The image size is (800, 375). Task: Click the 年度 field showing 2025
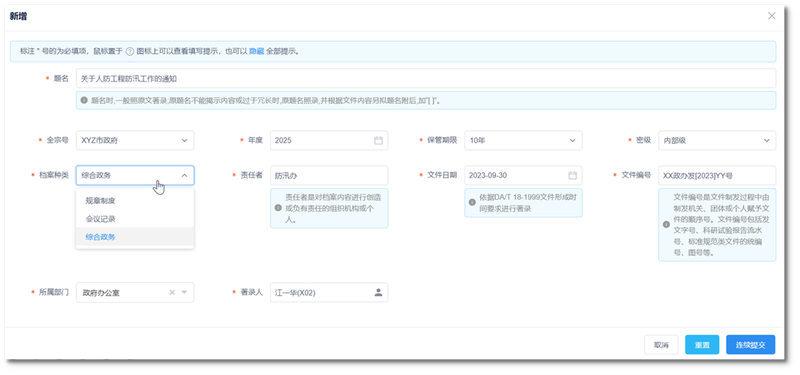coord(329,140)
